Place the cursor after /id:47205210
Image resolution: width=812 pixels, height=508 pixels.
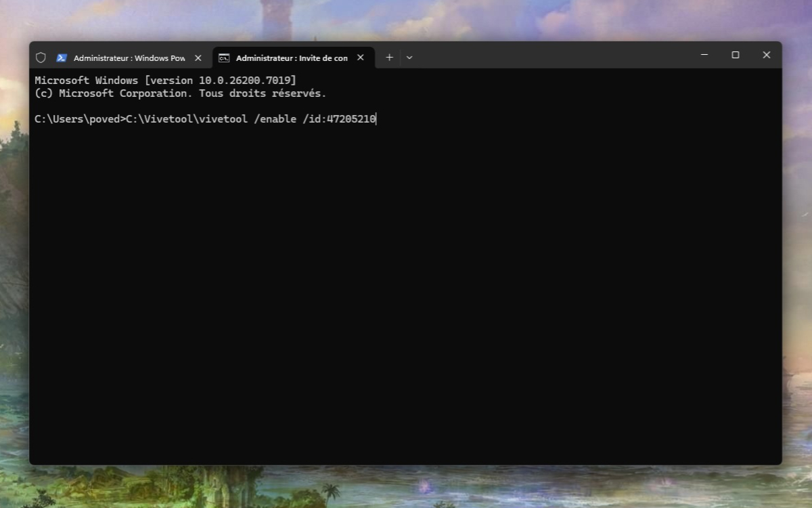pyautogui.click(x=377, y=119)
